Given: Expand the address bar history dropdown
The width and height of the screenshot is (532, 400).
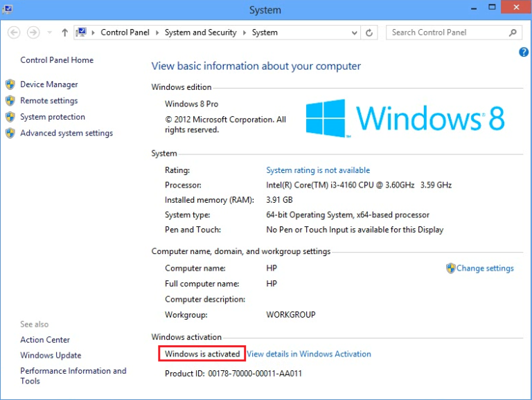Looking at the screenshot, I should [355, 33].
